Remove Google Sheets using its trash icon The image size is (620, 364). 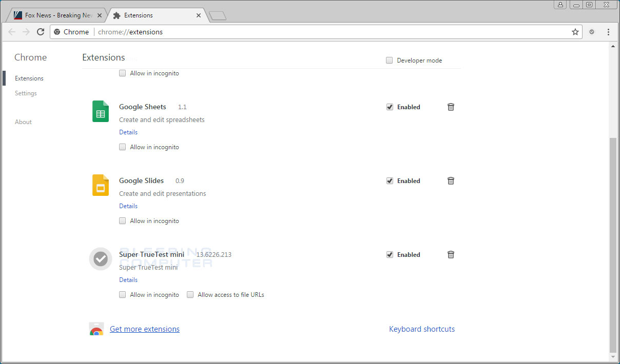(x=451, y=107)
